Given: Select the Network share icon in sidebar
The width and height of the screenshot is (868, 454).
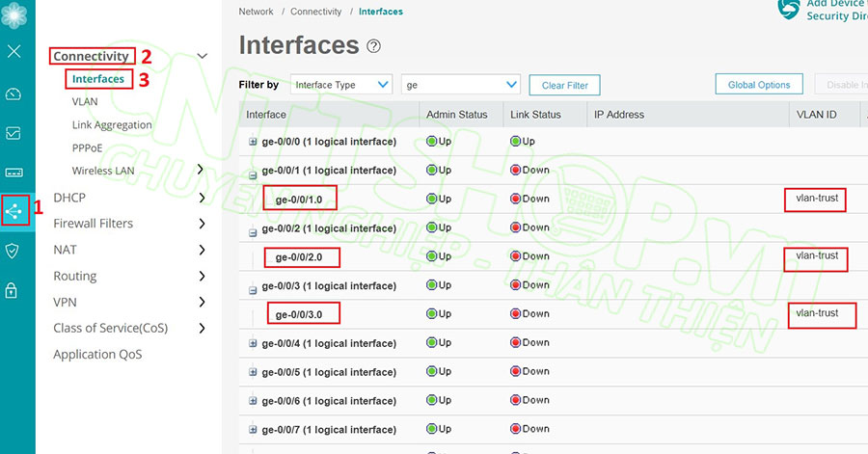Looking at the screenshot, I should point(14,210).
